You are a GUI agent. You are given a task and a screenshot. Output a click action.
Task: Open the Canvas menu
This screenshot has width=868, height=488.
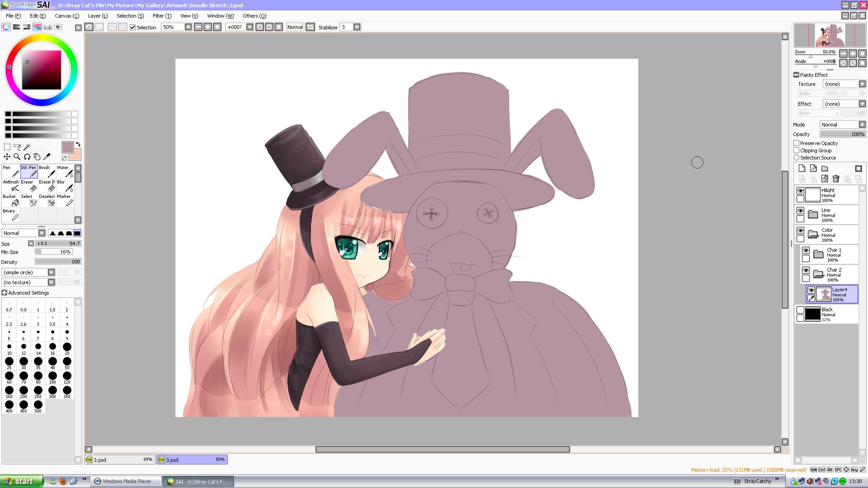coord(66,16)
